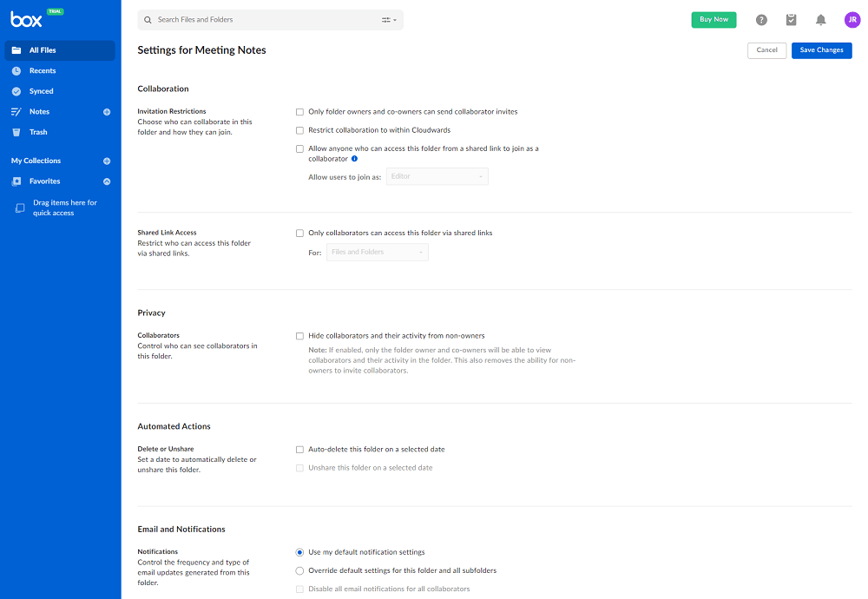Open Synced in the sidebar

click(x=41, y=91)
